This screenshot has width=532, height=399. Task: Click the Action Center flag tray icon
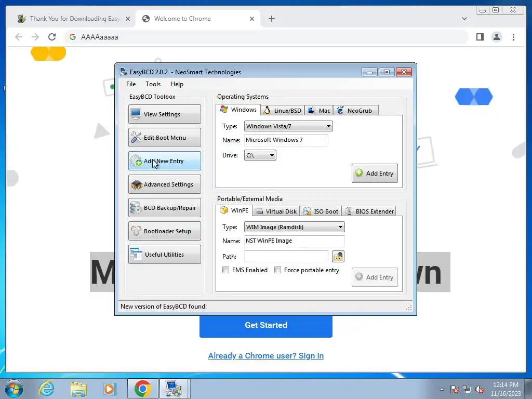tap(455, 389)
